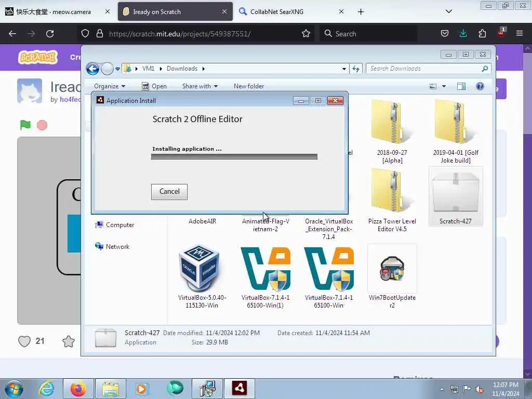
Task: Open the Firefox hamburger menu
Action: tap(520, 34)
